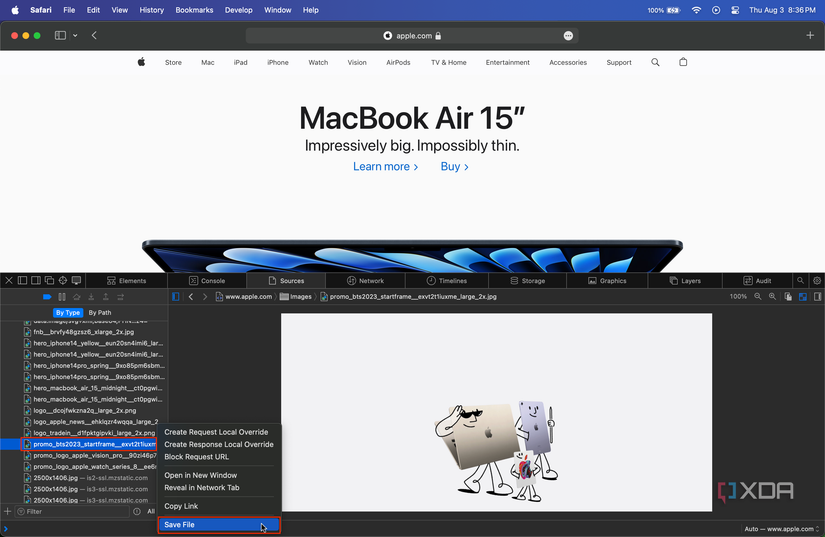Open the Auto — www.apple.com context selector
The height and width of the screenshot is (537, 825).
pyautogui.click(x=782, y=529)
